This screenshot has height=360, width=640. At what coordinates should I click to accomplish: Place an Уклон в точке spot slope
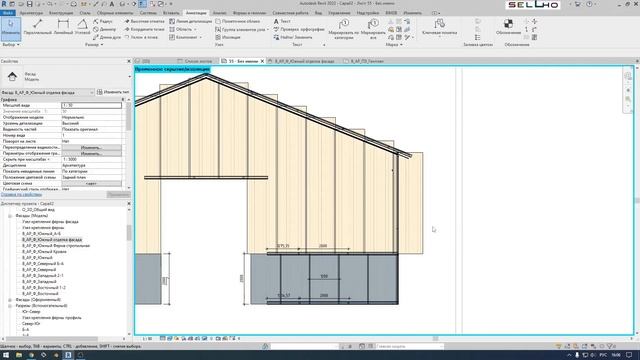pos(141,37)
